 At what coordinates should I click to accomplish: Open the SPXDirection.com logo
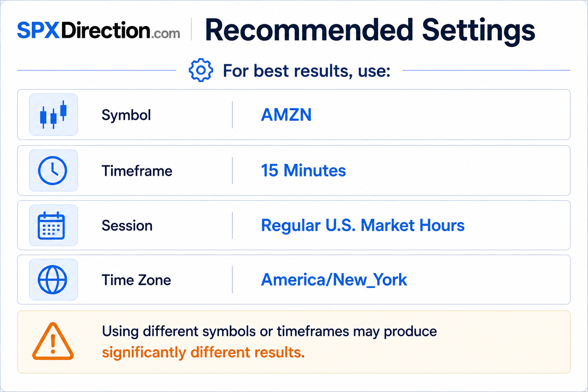click(99, 31)
